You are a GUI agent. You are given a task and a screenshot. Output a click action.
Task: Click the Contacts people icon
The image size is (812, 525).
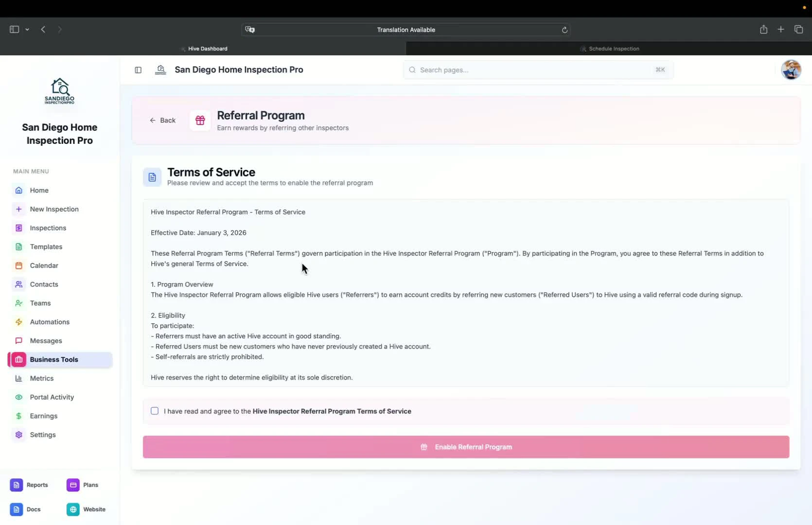[x=18, y=284]
